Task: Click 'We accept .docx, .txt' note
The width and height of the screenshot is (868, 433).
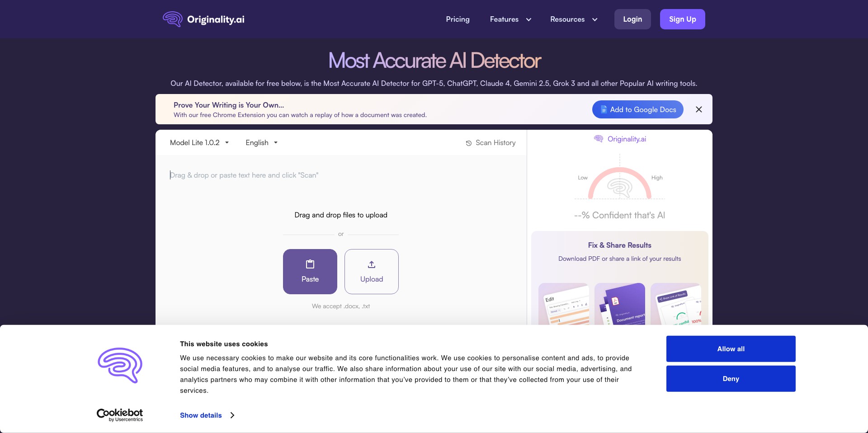Action: (x=341, y=306)
